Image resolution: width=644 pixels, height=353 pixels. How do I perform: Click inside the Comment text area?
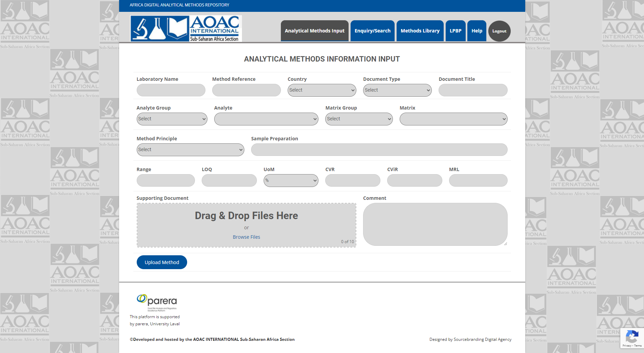[x=435, y=224]
